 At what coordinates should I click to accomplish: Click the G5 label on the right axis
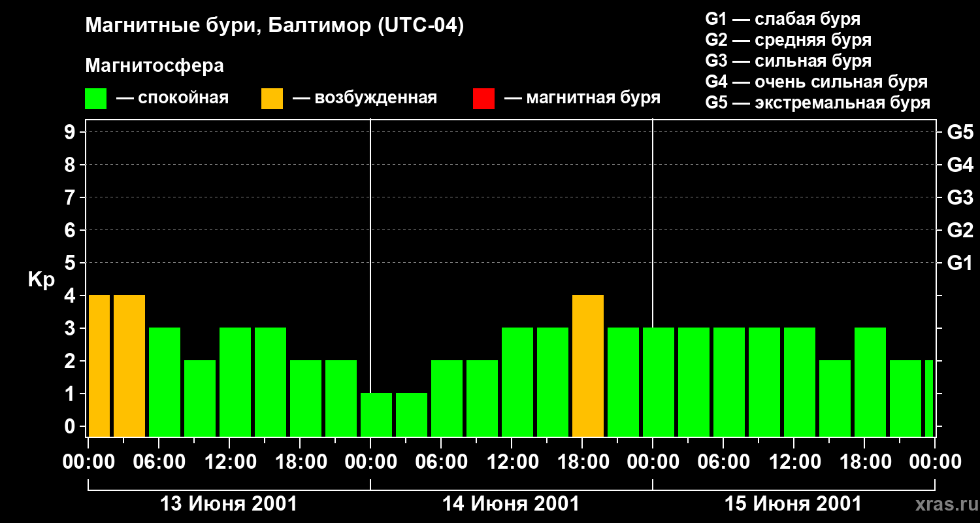960,132
